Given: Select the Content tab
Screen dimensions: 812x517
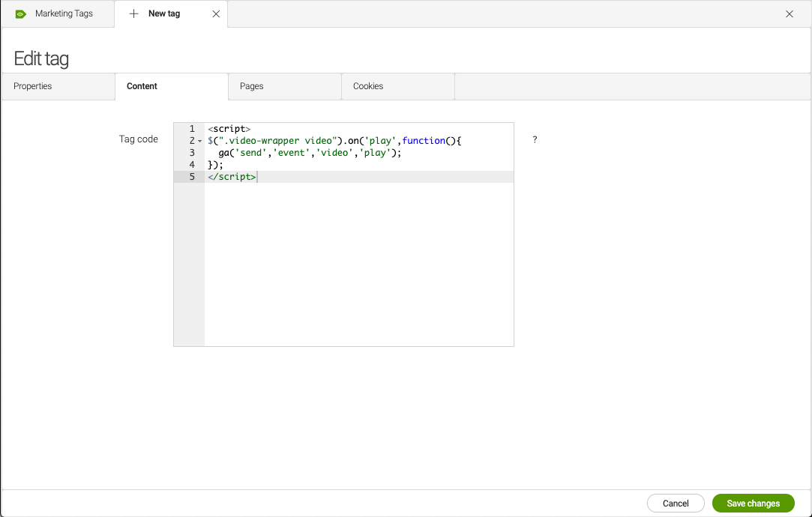Looking at the screenshot, I should 142,86.
